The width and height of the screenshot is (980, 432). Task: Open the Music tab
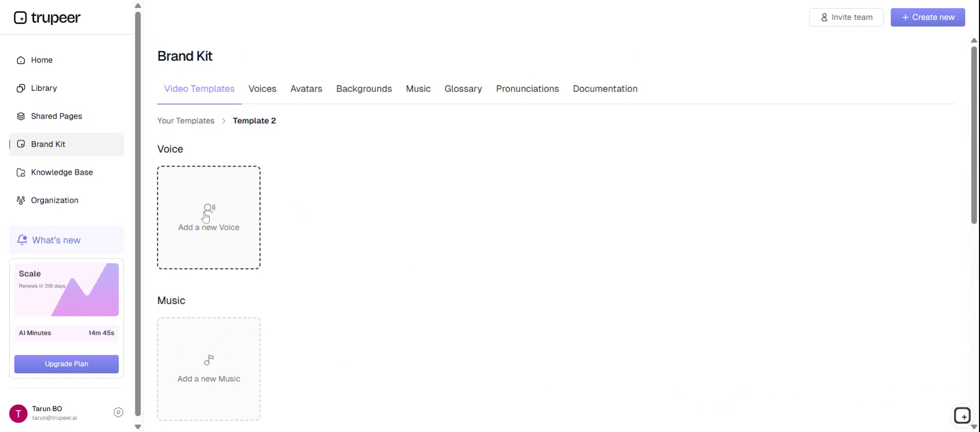pos(418,89)
